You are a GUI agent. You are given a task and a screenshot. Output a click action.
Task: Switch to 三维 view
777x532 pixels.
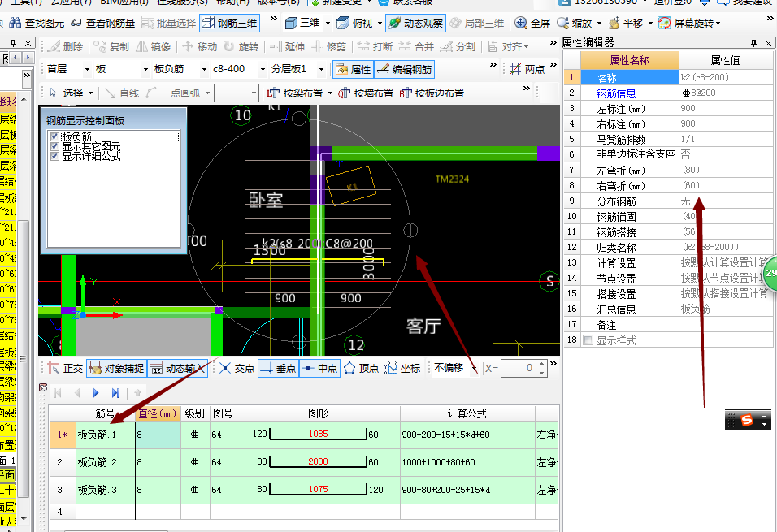click(x=303, y=23)
